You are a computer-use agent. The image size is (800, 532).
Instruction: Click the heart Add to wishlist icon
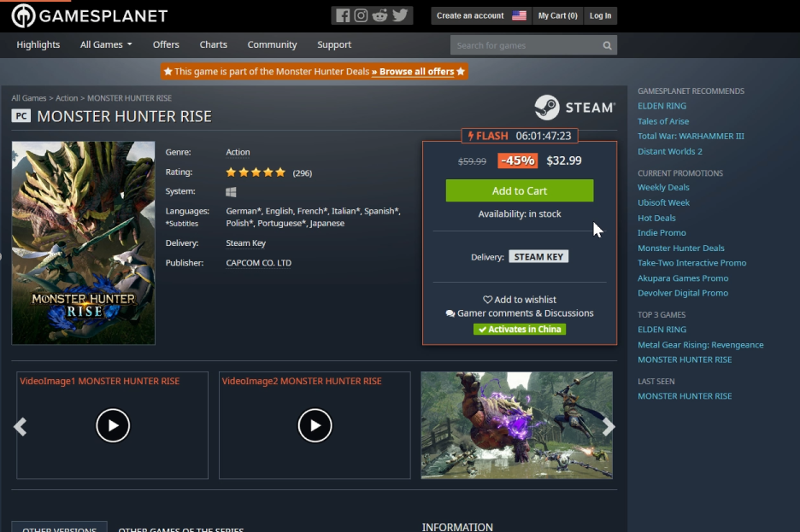(488, 300)
